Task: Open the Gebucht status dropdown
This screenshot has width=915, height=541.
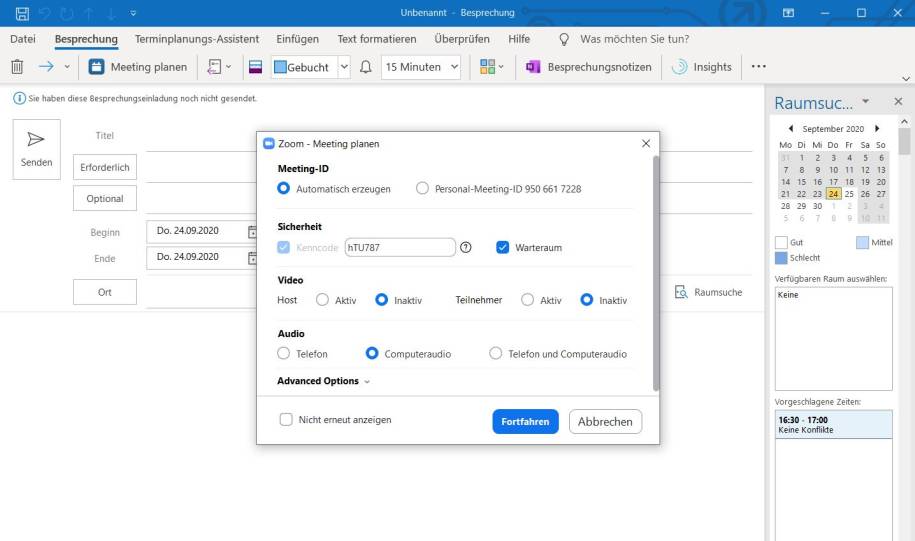Action: point(344,67)
